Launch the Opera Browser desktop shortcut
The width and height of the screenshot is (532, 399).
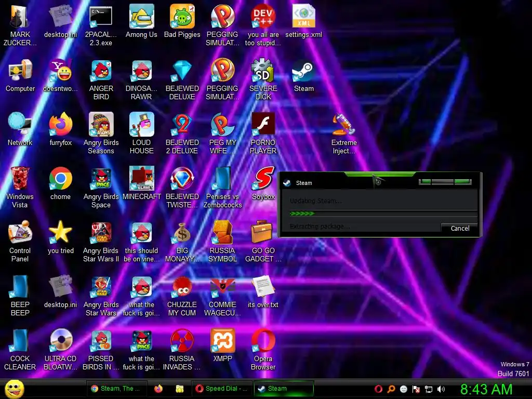(x=263, y=349)
